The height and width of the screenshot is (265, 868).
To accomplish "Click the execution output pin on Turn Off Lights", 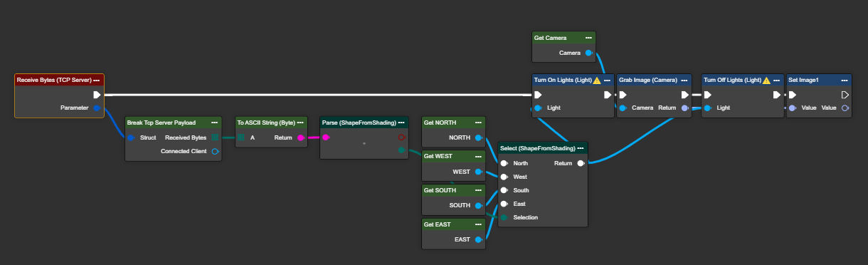I will click(x=776, y=95).
